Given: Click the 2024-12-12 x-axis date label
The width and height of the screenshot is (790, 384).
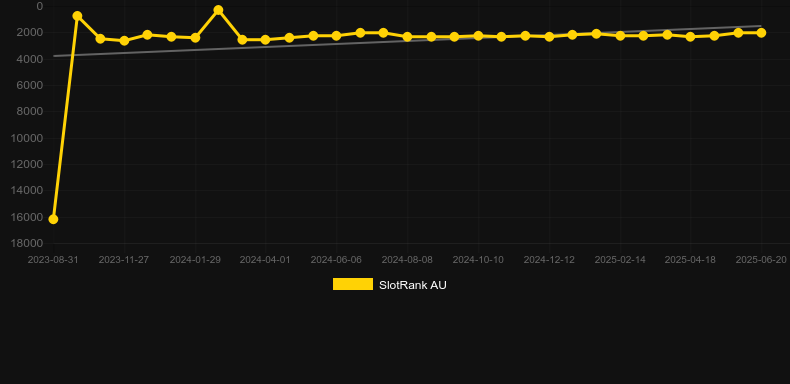Looking at the screenshot, I should click(x=549, y=260).
